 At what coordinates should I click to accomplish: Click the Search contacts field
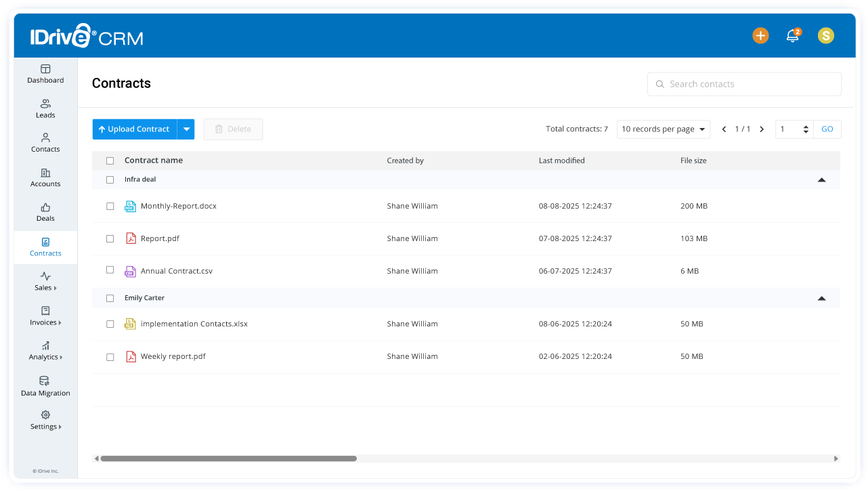click(x=744, y=83)
